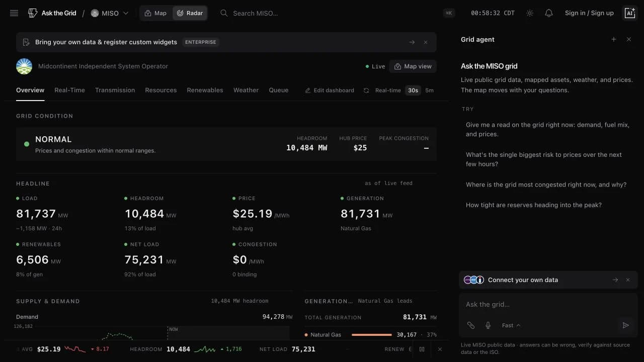This screenshot has width=644, height=362.
Task: Click the ⌘K keyboard shortcut badge
Action: pyautogui.click(x=449, y=13)
